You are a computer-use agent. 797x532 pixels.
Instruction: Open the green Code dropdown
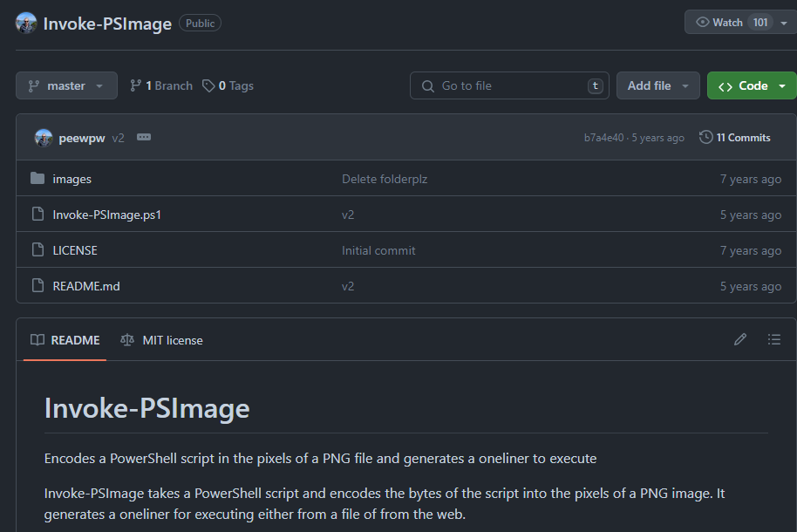click(752, 85)
